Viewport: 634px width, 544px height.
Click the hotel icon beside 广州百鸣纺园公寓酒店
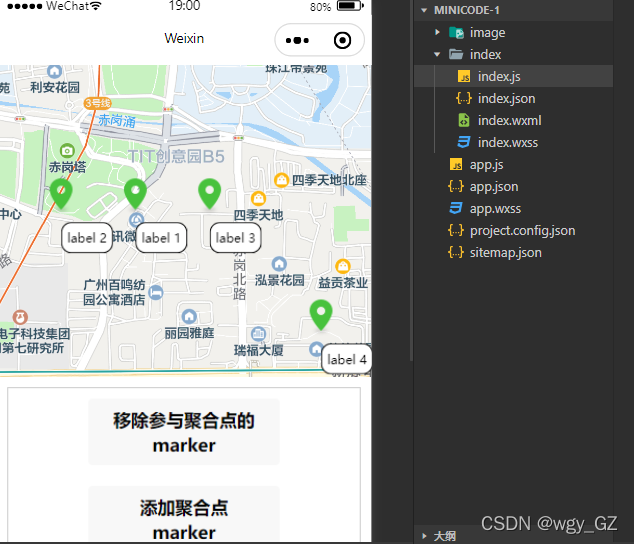pyautogui.click(x=156, y=292)
